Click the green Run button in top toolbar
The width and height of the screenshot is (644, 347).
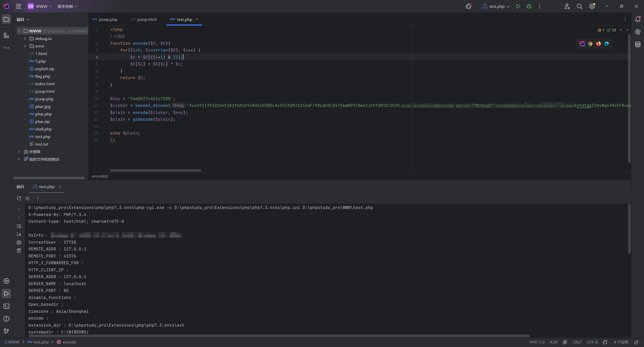coord(518,6)
